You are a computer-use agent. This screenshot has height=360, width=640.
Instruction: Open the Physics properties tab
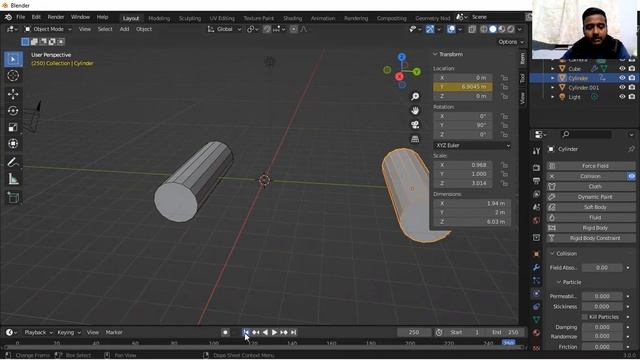[x=536, y=293]
